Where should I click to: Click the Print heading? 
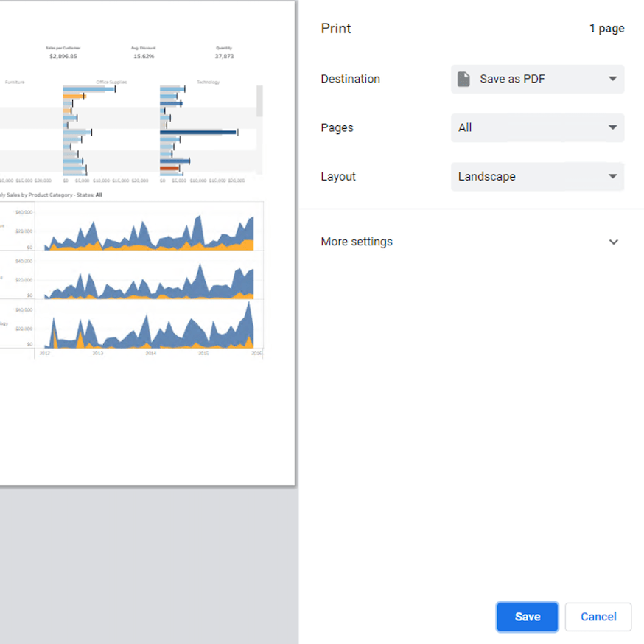click(x=336, y=29)
